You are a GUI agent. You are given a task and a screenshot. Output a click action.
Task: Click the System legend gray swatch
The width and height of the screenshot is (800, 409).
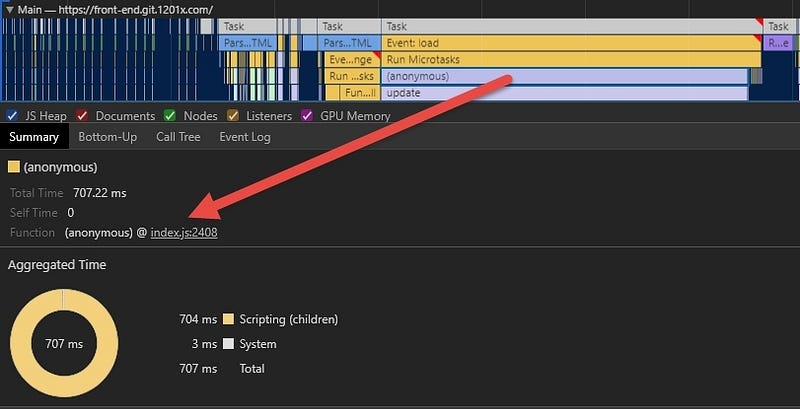pos(228,344)
